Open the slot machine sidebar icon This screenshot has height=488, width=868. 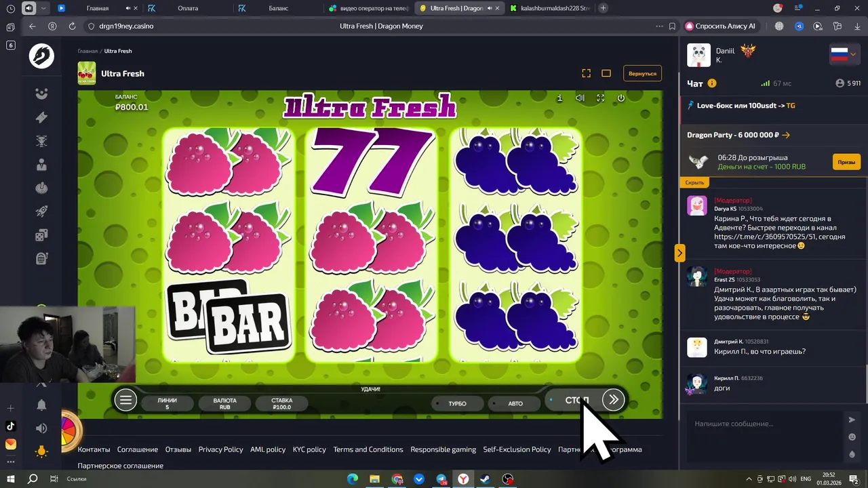pos(41,258)
